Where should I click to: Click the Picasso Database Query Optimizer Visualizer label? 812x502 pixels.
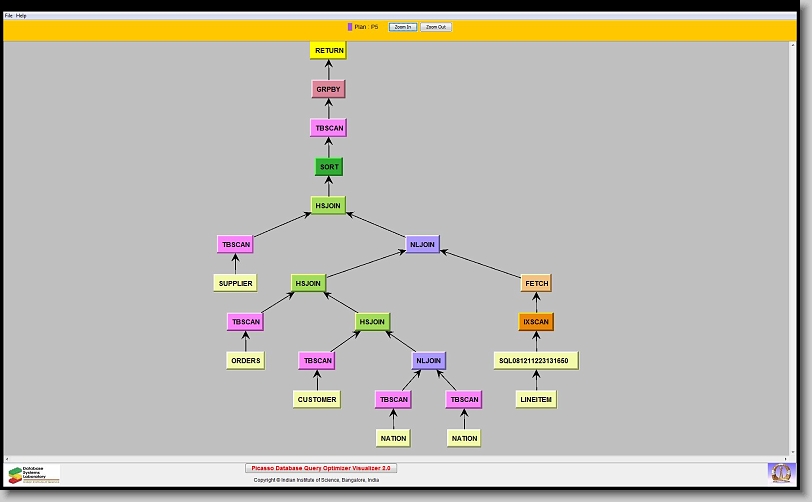point(321,467)
